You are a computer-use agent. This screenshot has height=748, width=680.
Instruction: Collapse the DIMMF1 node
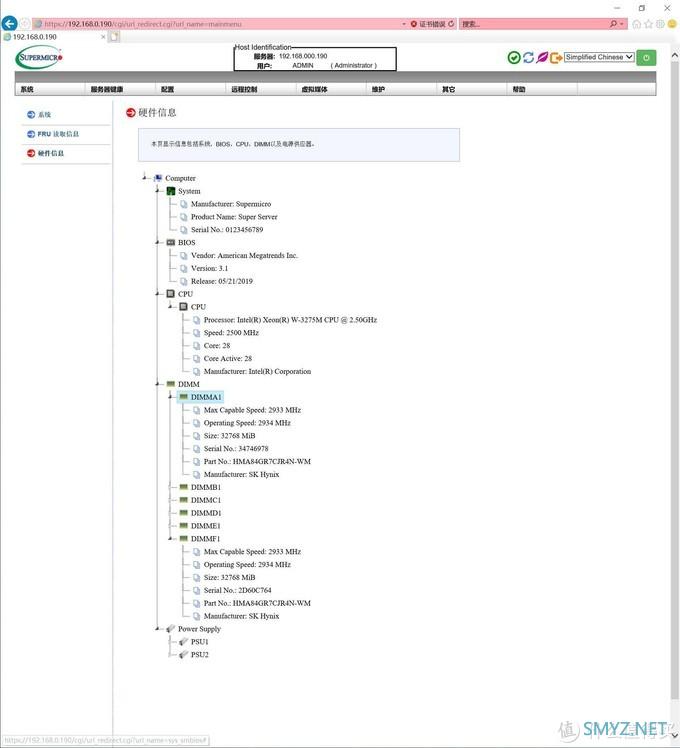(x=170, y=539)
